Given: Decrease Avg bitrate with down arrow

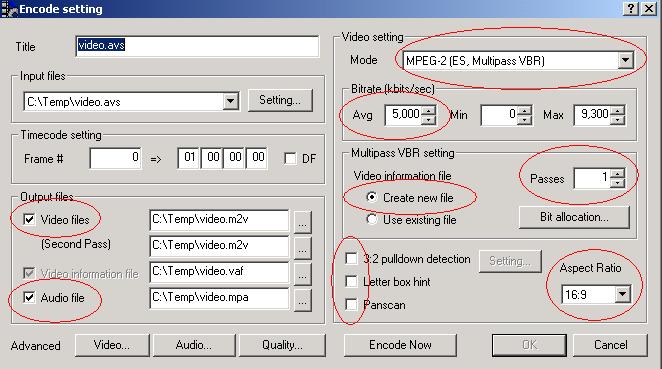Looking at the screenshot, I should (x=429, y=120).
